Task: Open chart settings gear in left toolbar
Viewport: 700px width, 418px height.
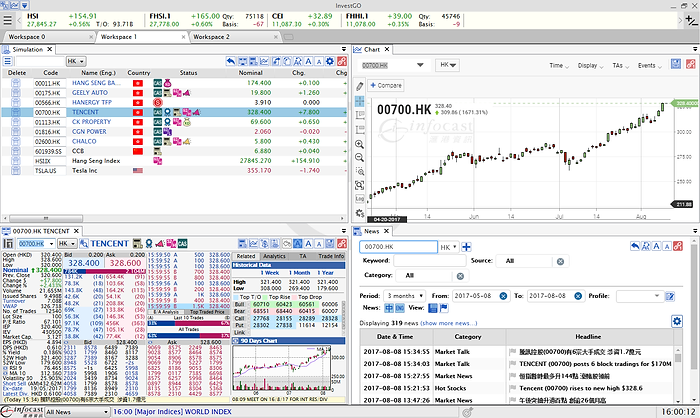Action: pos(360,213)
